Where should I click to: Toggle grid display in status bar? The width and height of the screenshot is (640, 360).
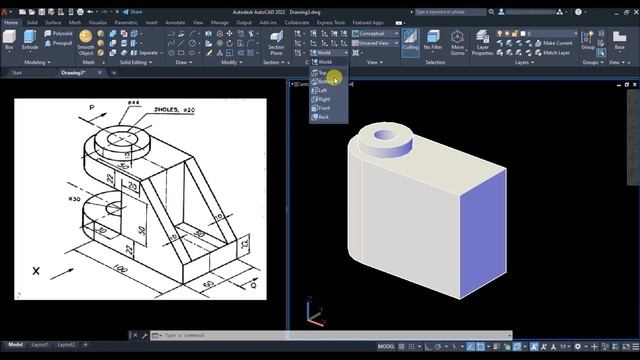pos(402,347)
